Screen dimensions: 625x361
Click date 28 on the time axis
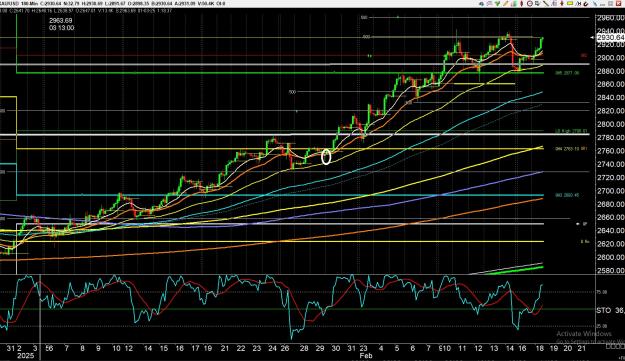pos(304,348)
